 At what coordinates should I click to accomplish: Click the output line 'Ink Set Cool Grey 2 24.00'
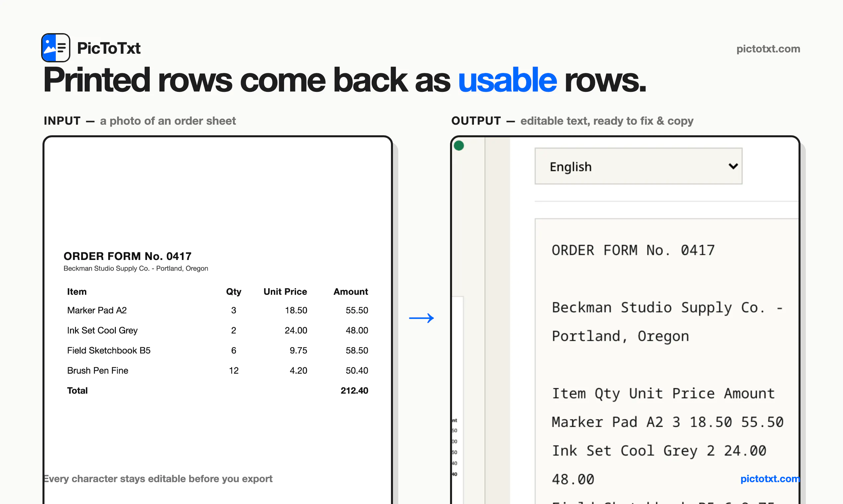(659, 451)
